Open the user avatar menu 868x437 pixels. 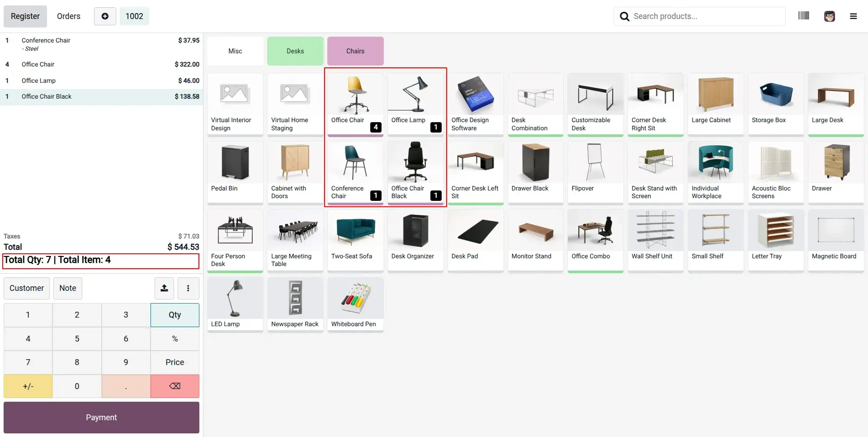830,16
